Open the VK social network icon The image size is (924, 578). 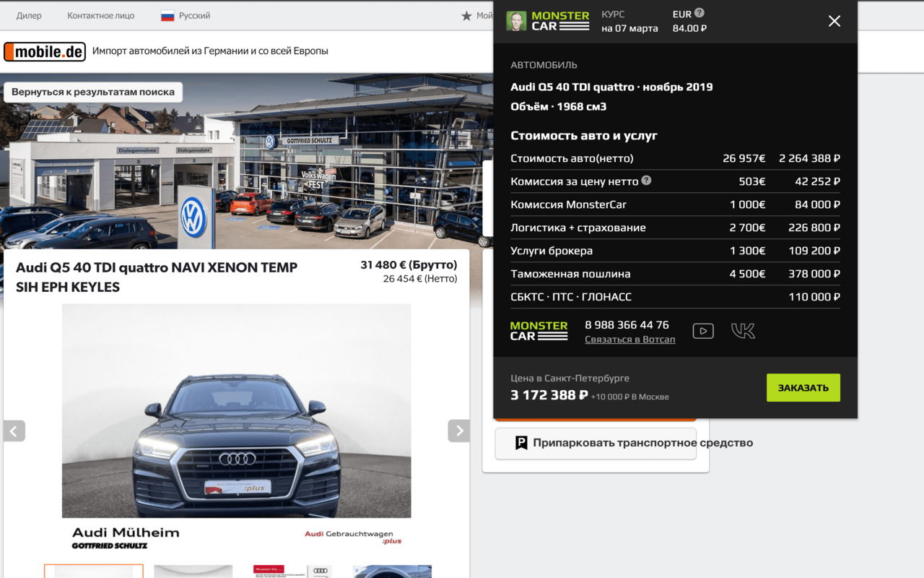coord(743,331)
